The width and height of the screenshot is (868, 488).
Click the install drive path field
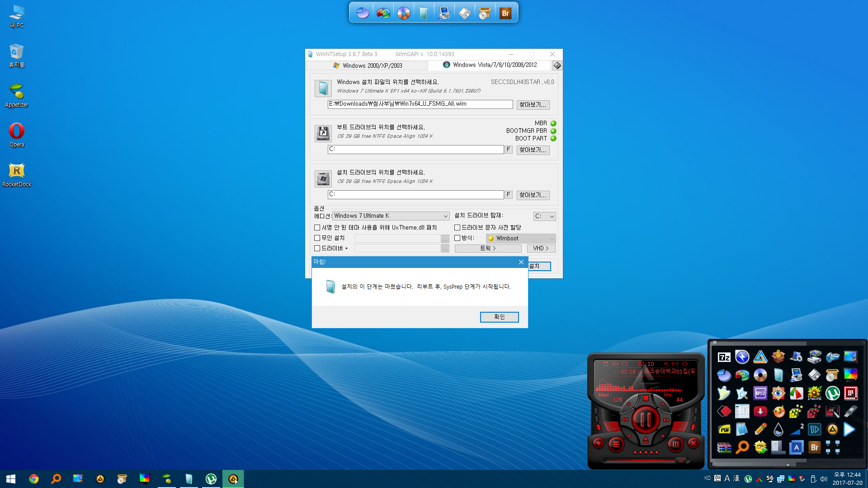click(x=415, y=195)
